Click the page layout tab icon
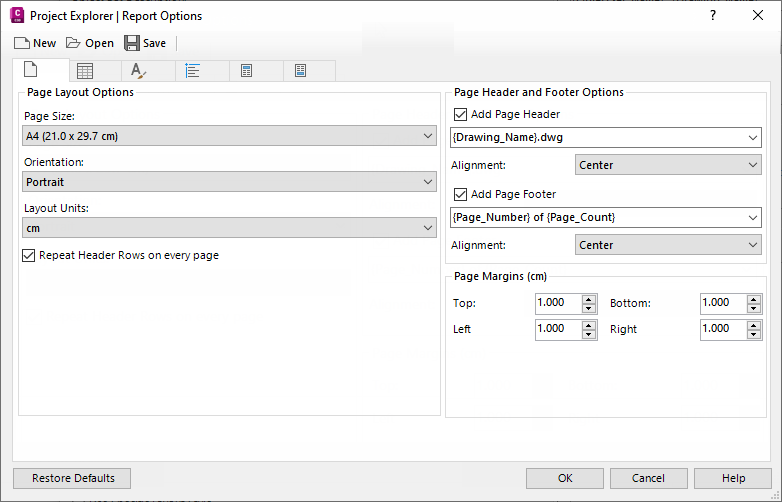Viewport: 782px width, 502px height. [x=31, y=71]
